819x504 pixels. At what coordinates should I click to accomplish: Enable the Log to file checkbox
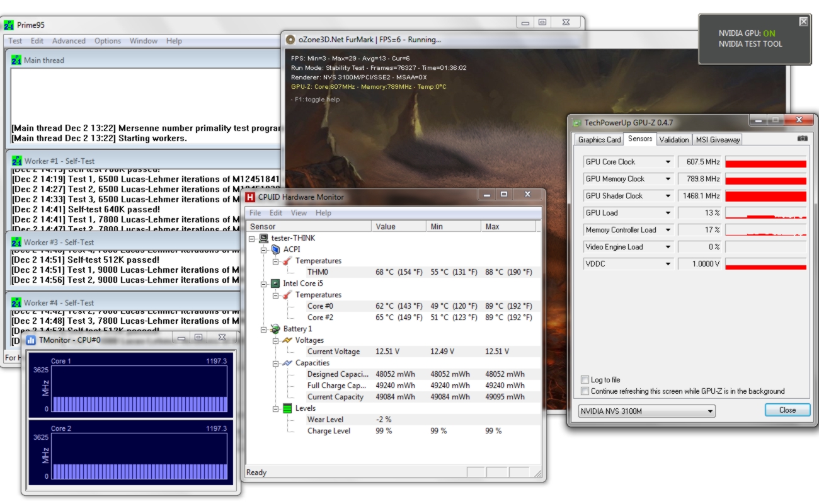coord(585,380)
